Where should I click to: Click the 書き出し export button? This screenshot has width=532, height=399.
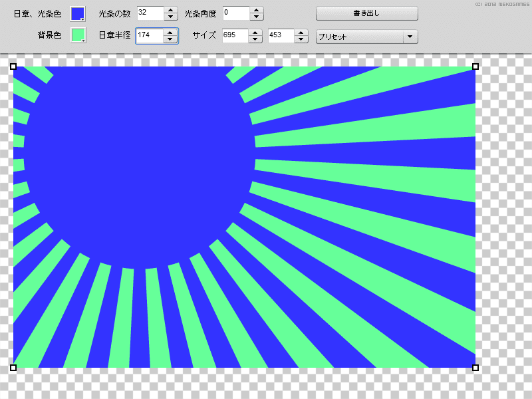tap(367, 13)
